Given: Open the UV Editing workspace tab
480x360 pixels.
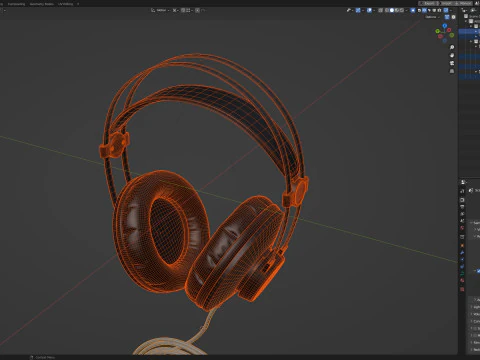Looking at the screenshot, I should click(65, 4).
